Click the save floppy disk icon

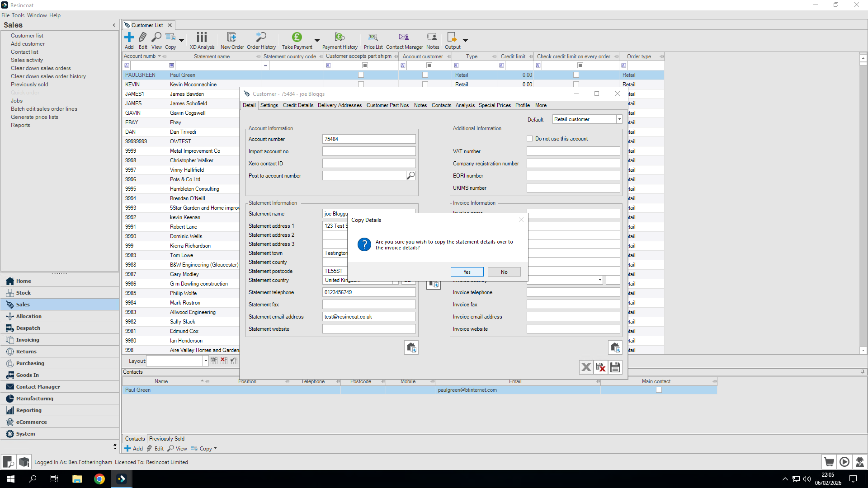point(615,367)
